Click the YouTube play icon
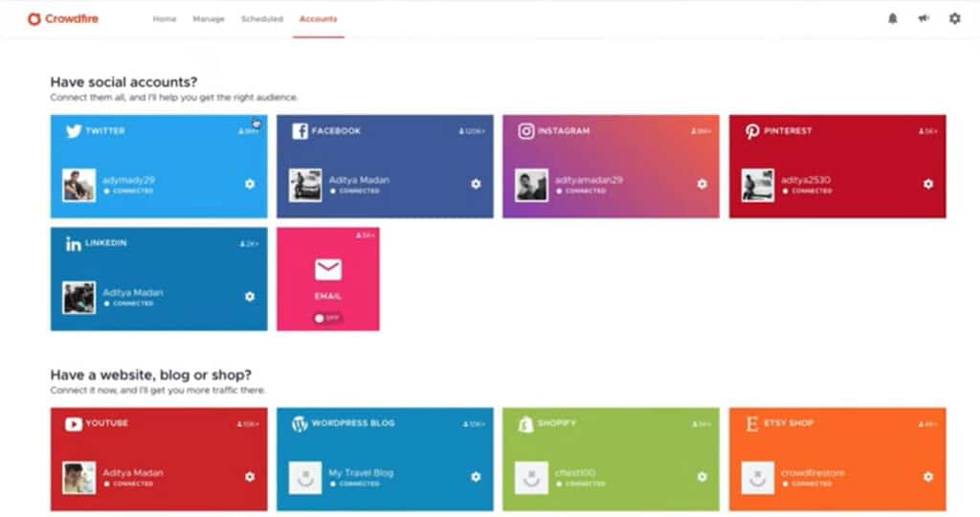Viewport: 980px width, 517px height. click(x=73, y=424)
